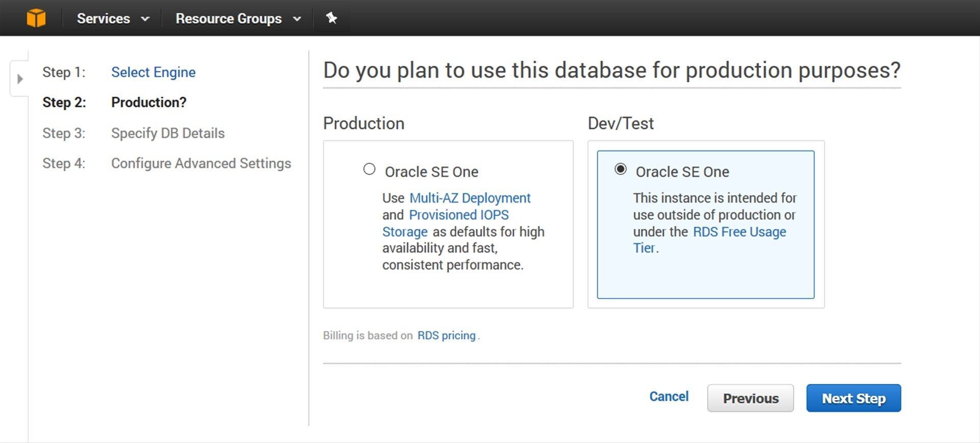Click the Cancel link
Viewport: 980px width, 443px height.
coord(669,397)
